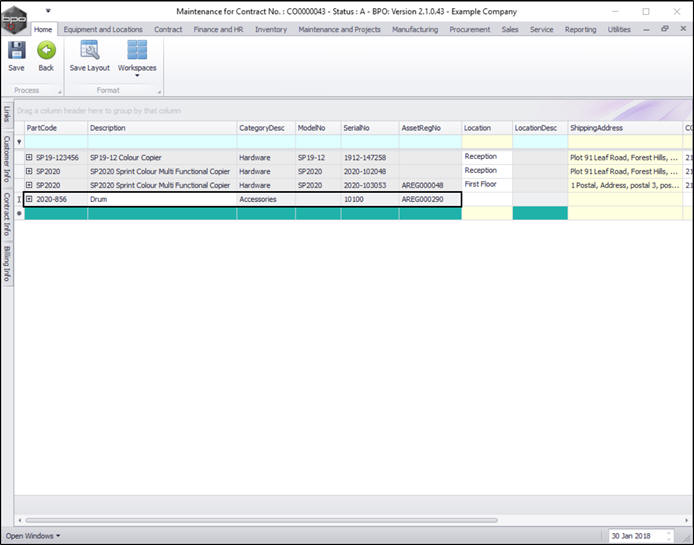The height and width of the screenshot is (545, 694).
Task: Click the Save floppy disk icon
Action: point(16,50)
